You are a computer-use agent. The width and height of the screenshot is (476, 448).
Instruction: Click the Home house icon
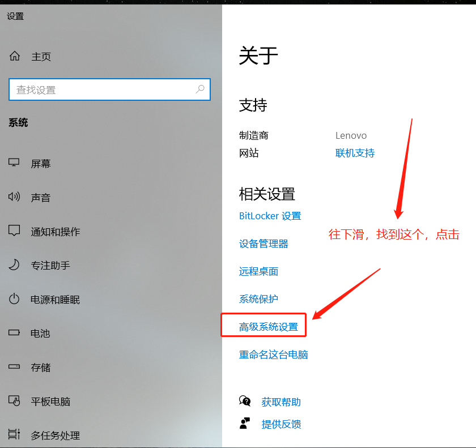pyautogui.click(x=15, y=56)
